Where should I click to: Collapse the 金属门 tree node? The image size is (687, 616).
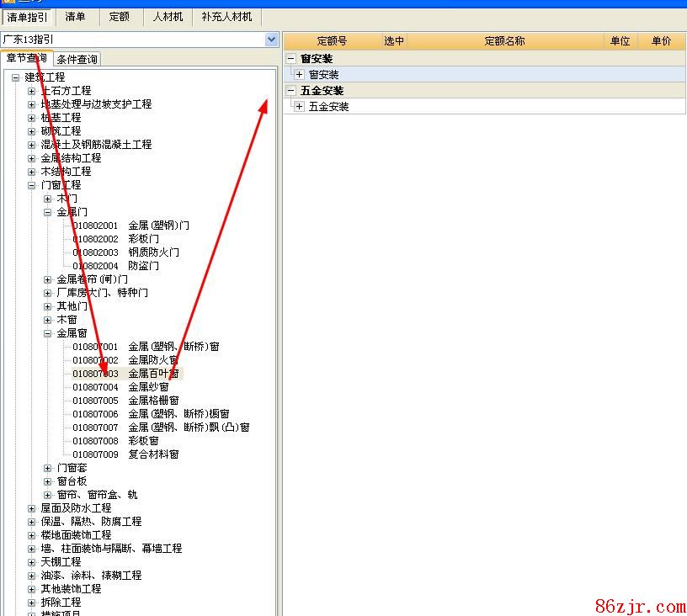[48, 212]
